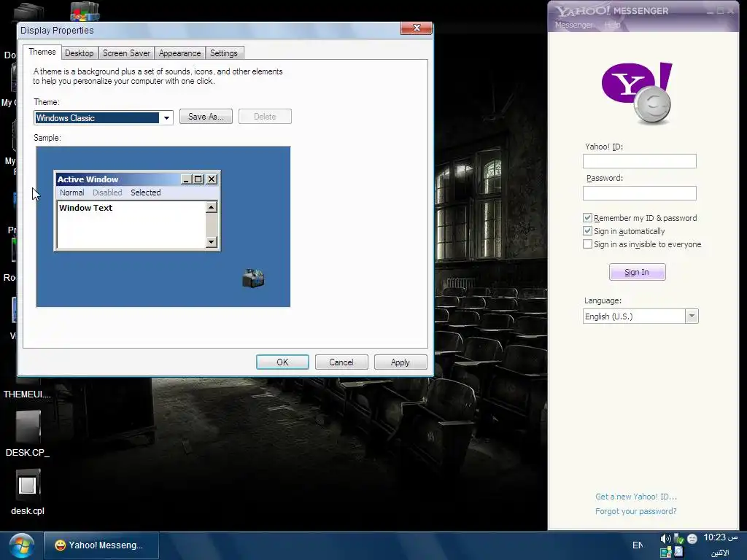Click OK in Display Properties

click(282, 362)
